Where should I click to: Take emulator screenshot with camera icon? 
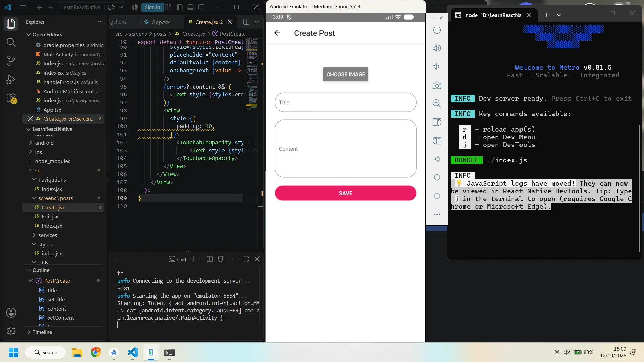437,85
